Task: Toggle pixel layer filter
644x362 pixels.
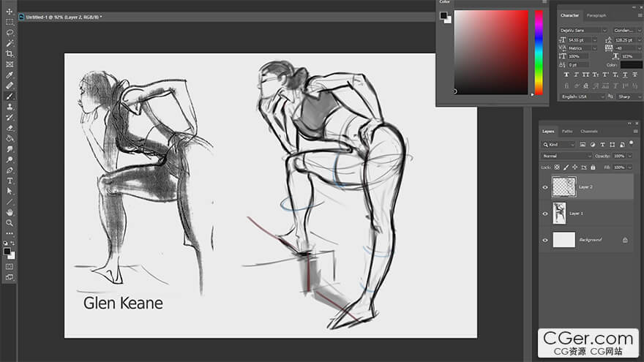Action: [583, 145]
